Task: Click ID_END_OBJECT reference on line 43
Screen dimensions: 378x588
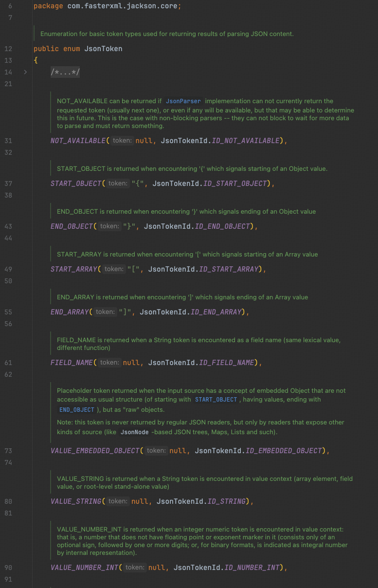Action: [222, 226]
